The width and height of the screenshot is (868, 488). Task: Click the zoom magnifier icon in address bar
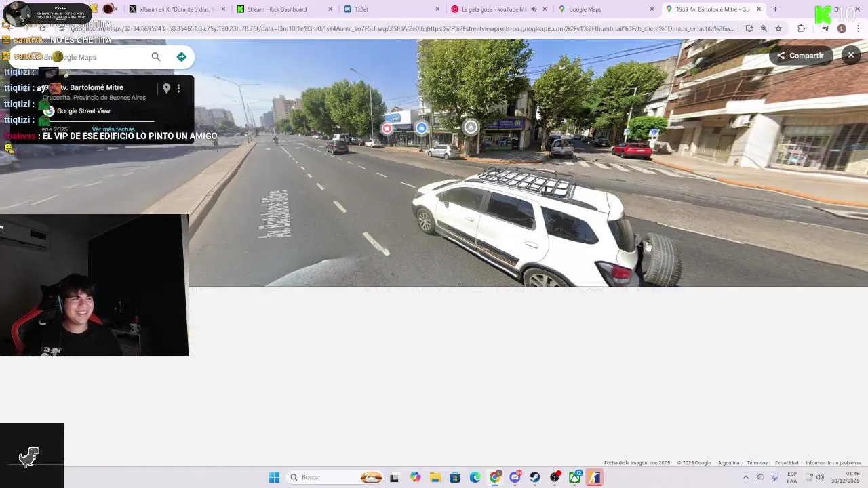click(764, 28)
